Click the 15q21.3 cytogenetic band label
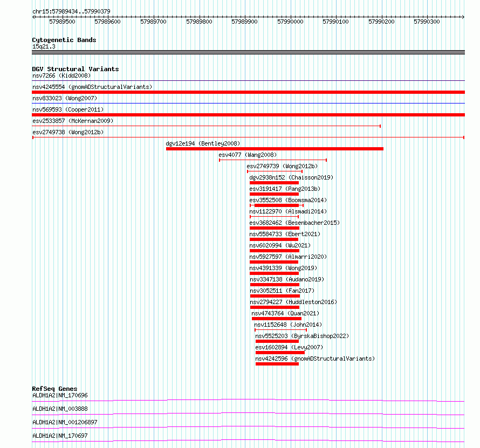Viewport: 480px width, 448px height. (x=44, y=46)
